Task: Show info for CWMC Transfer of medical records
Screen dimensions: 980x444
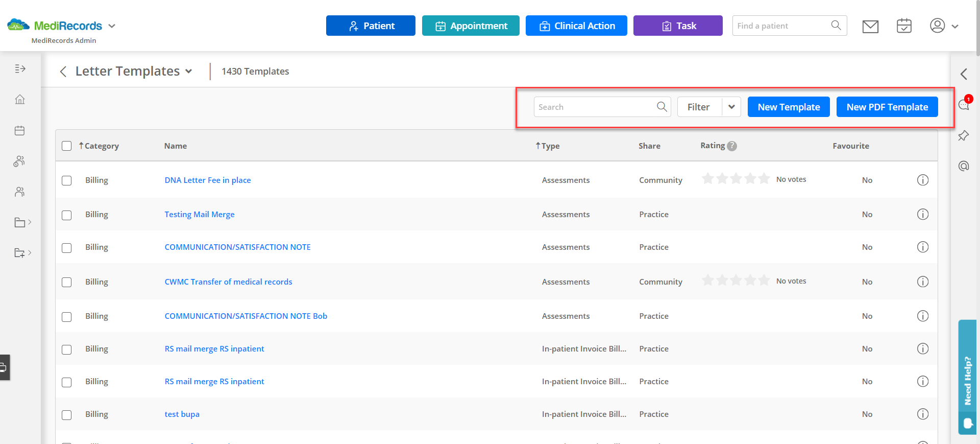Action: (923, 282)
